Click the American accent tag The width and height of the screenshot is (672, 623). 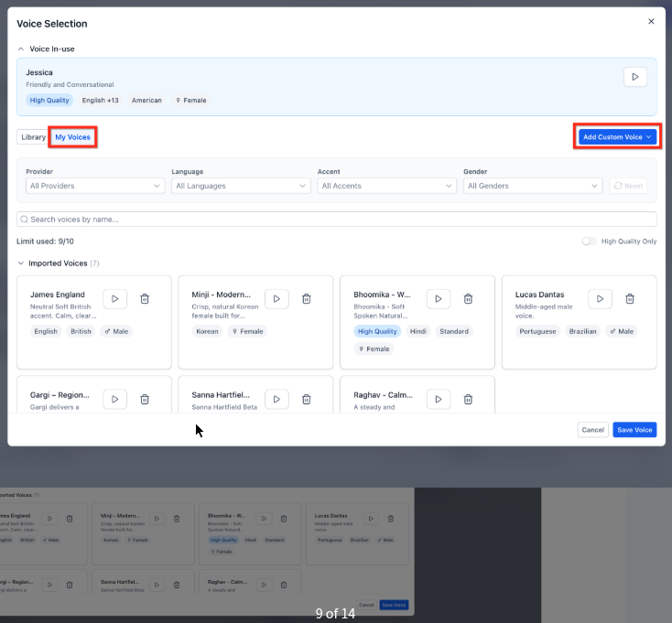pyautogui.click(x=146, y=101)
